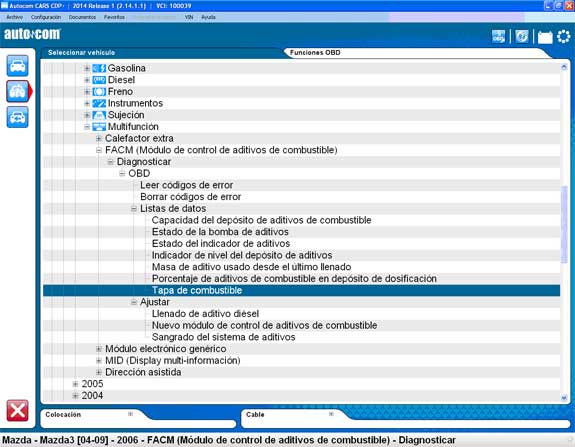Expand the Dirección asistida node
This screenshot has width=575, height=447.
99,372
